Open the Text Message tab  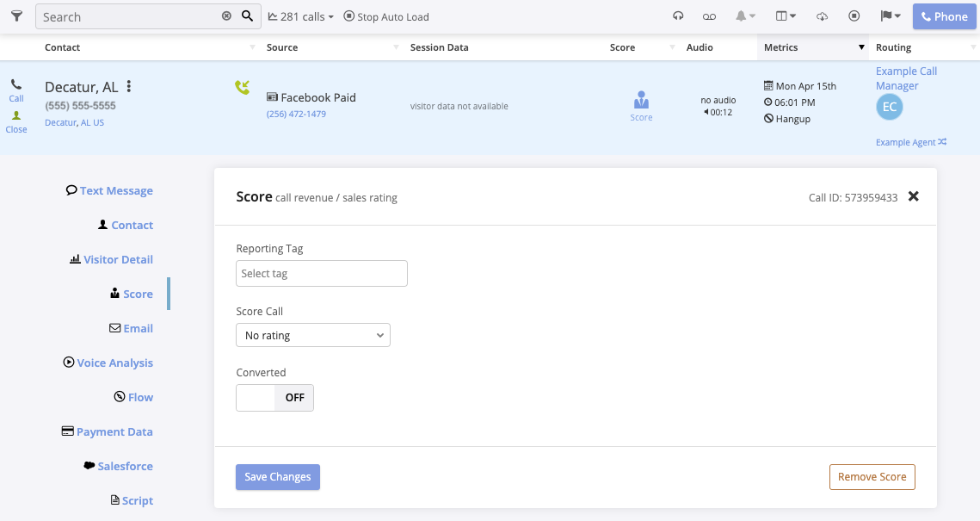[x=109, y=191]
